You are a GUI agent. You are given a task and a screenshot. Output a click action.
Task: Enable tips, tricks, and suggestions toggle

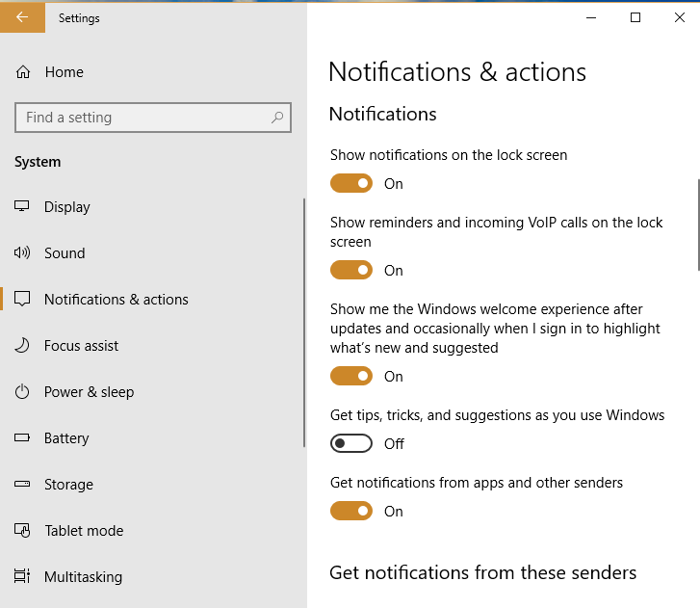coord(351,443)
